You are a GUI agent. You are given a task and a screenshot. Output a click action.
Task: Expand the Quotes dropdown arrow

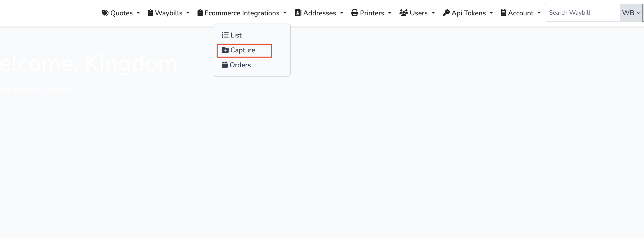tap(138, 13)
